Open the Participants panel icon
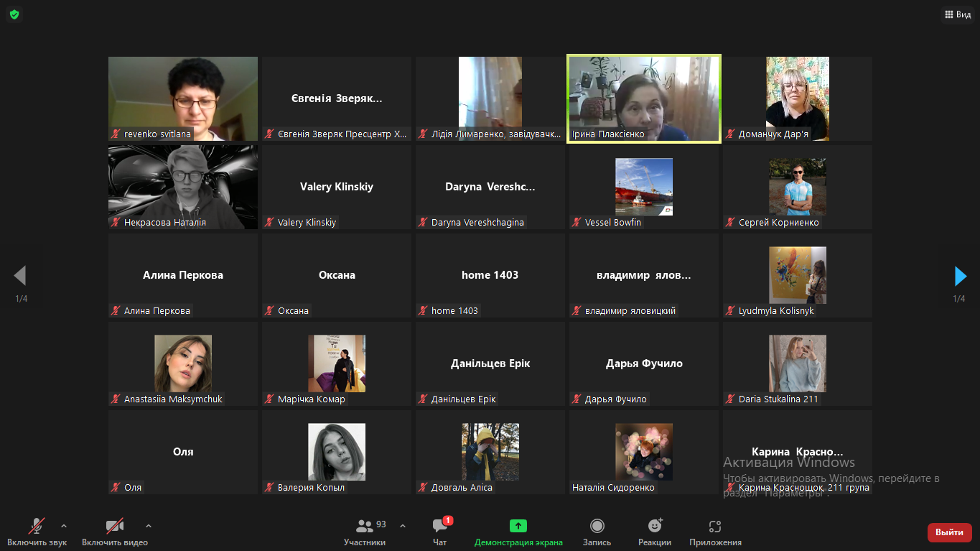This screenshot has height=551, width=980. [365, 526]
